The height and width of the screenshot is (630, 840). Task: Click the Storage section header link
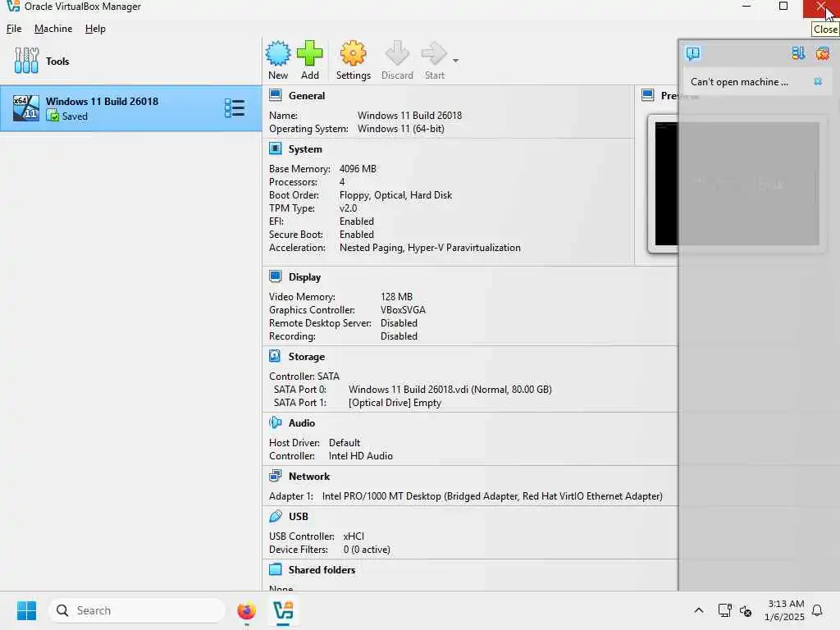307,357
